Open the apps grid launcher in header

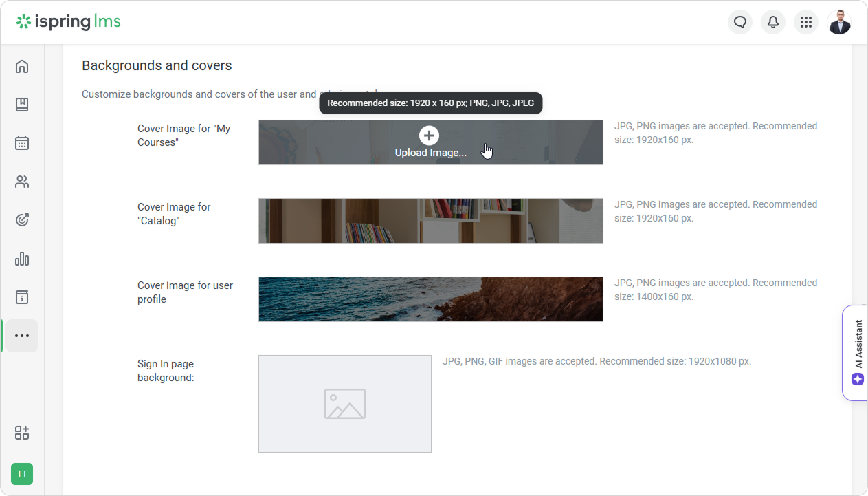(x=806, y=22)
